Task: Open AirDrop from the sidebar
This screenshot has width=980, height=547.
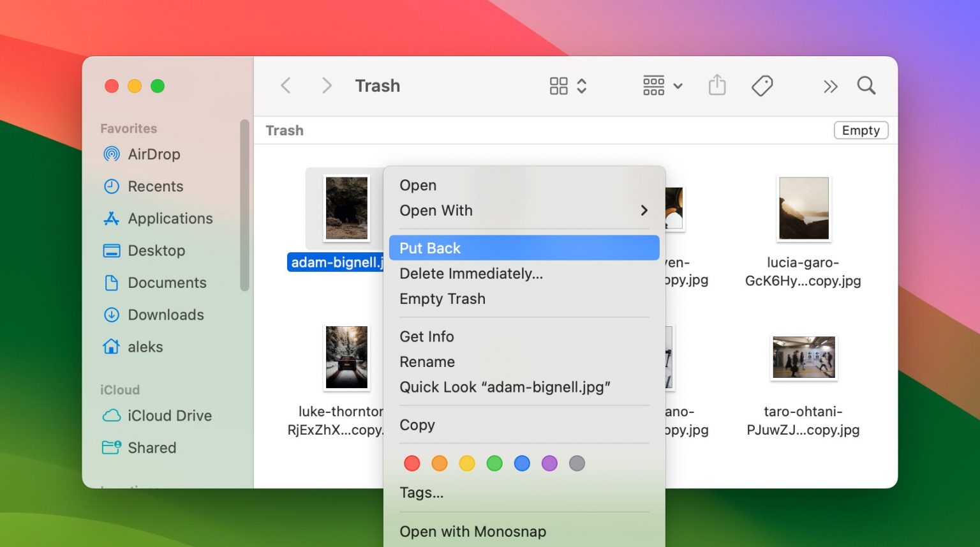Action: tap(154, 154)
